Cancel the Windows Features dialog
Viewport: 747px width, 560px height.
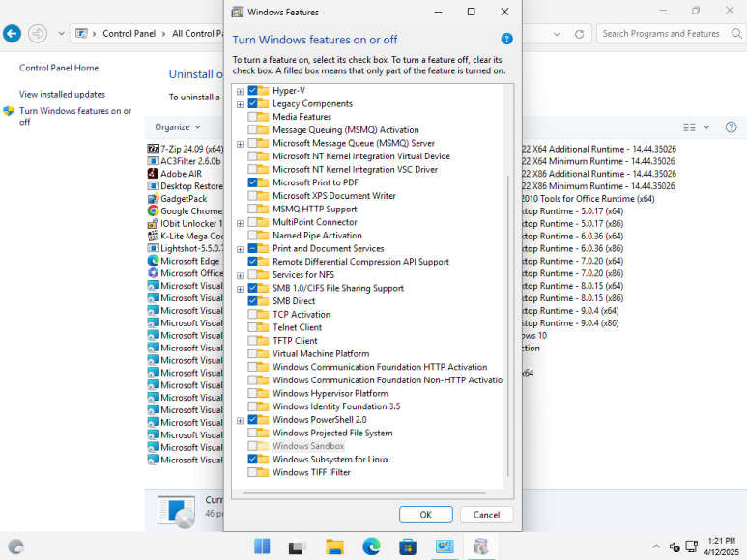coord(486,515)
